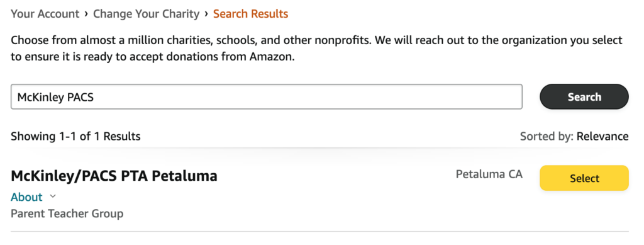
Task: Click the dark Search button
Action: (584, 96)
